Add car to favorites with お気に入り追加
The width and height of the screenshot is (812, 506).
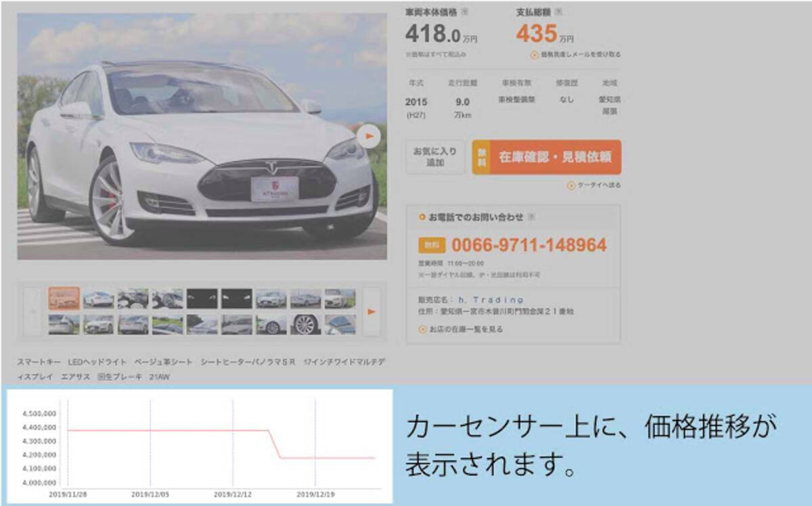coord(435,158)
